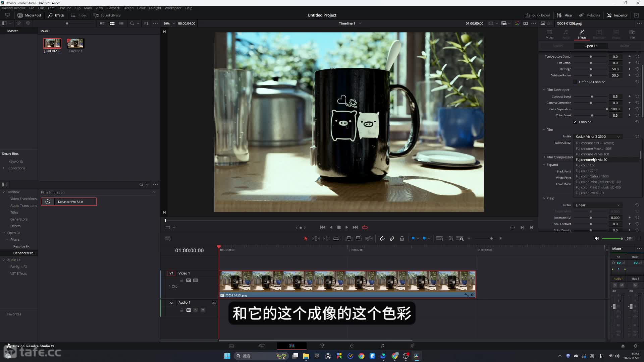This screenshot has width=644, height=362.
Task: Expand the Film Compression section
Action: (544, 157)
